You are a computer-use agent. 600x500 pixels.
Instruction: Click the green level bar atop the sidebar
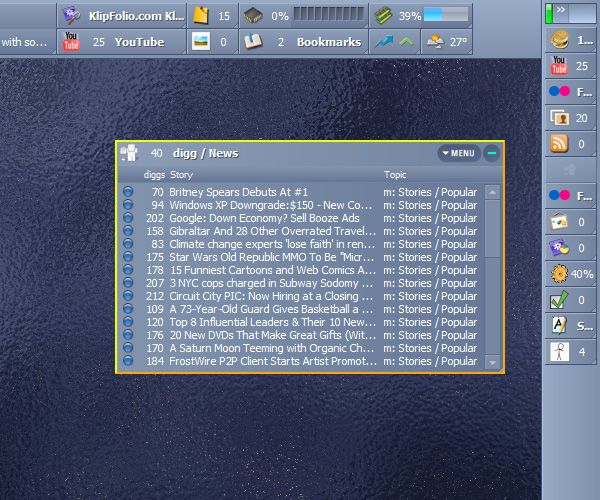(549, 13)
